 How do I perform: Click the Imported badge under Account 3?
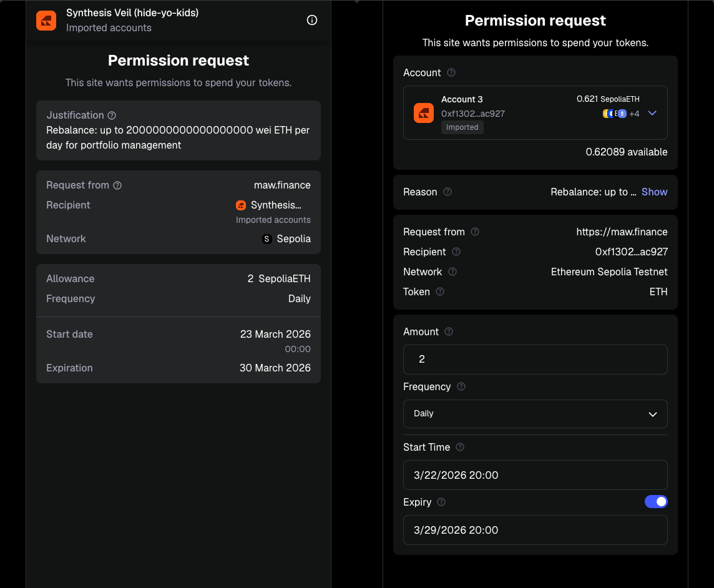462,127
